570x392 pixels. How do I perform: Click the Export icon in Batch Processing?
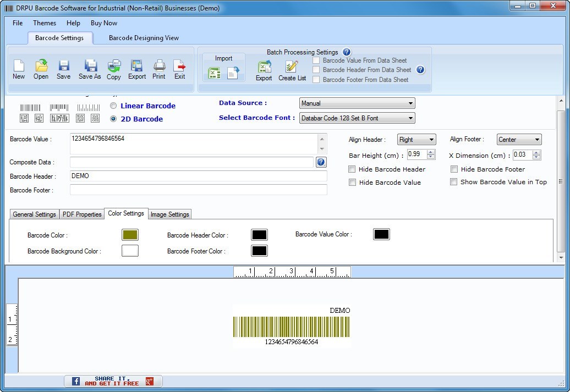pos(264,70)
